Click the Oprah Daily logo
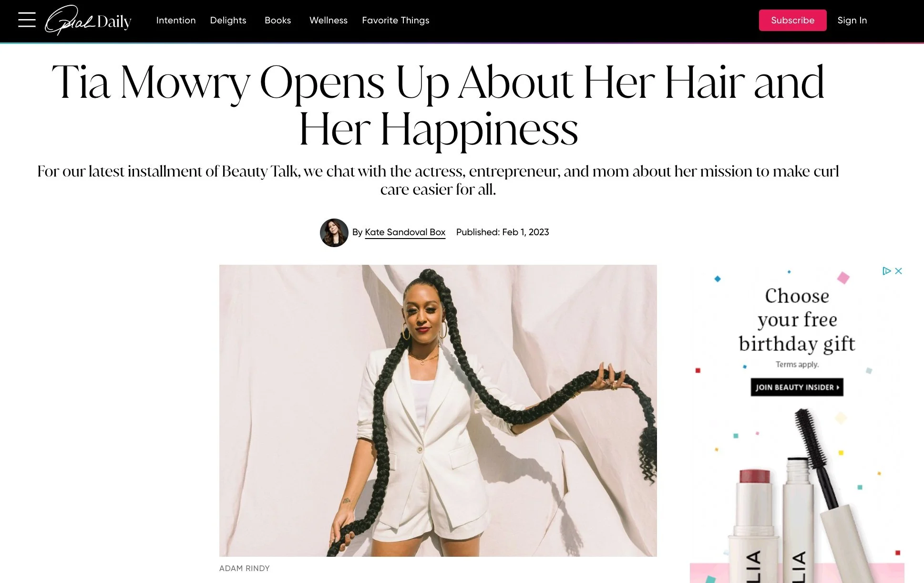The height and width of the screenshot is (583, 924). [88, 21]
